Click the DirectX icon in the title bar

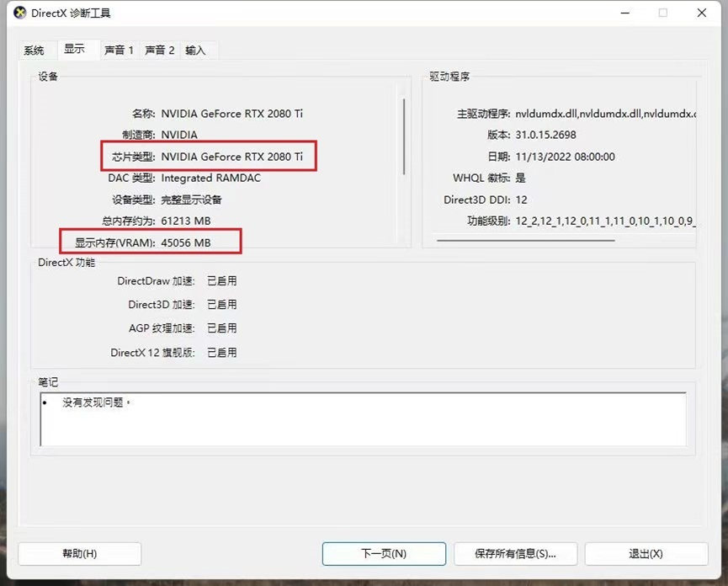tap(19, 13)
